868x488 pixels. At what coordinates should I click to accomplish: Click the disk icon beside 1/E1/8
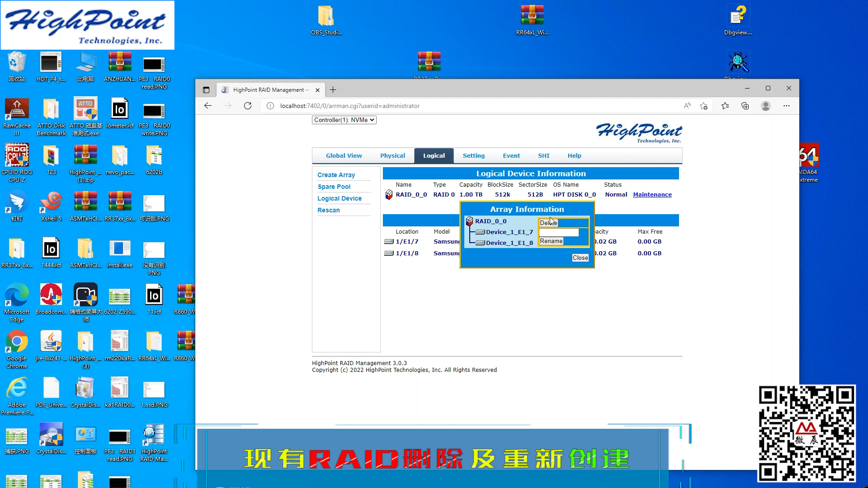pyautogui.click(x=389, y=253)
